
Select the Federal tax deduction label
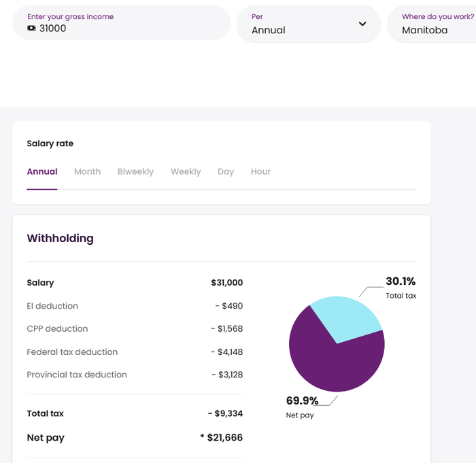72,352
